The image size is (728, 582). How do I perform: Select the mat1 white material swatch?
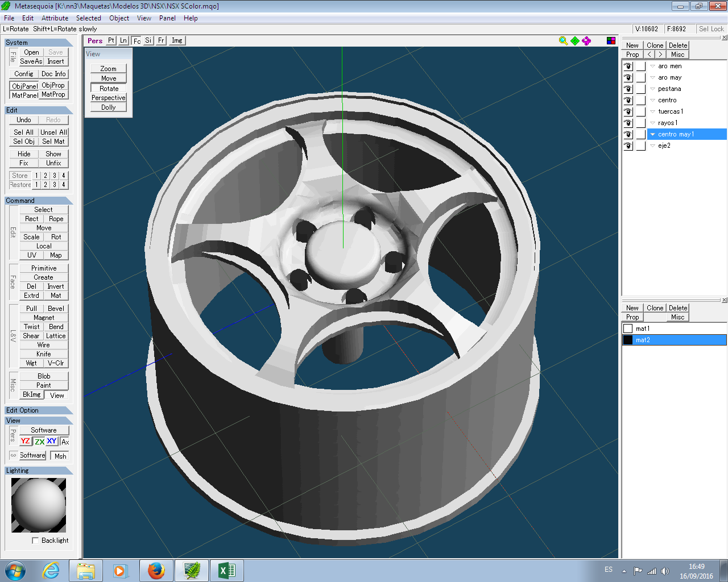(628, 329)
